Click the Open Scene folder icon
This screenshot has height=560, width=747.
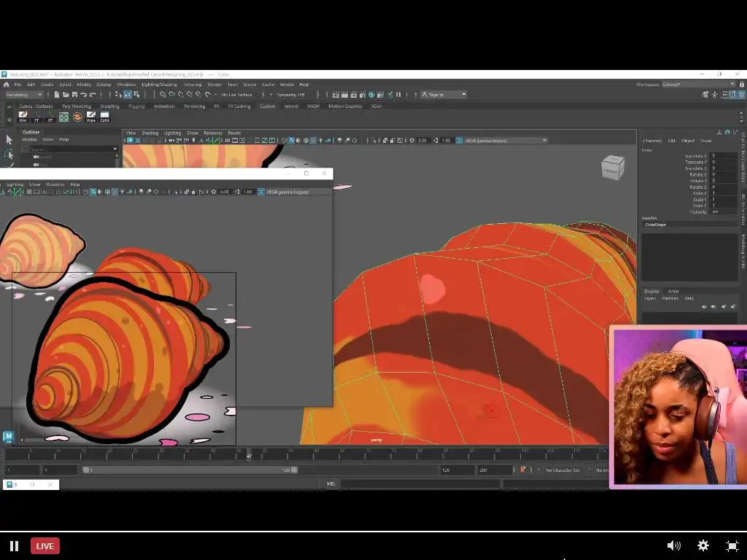tap(66, 95)
